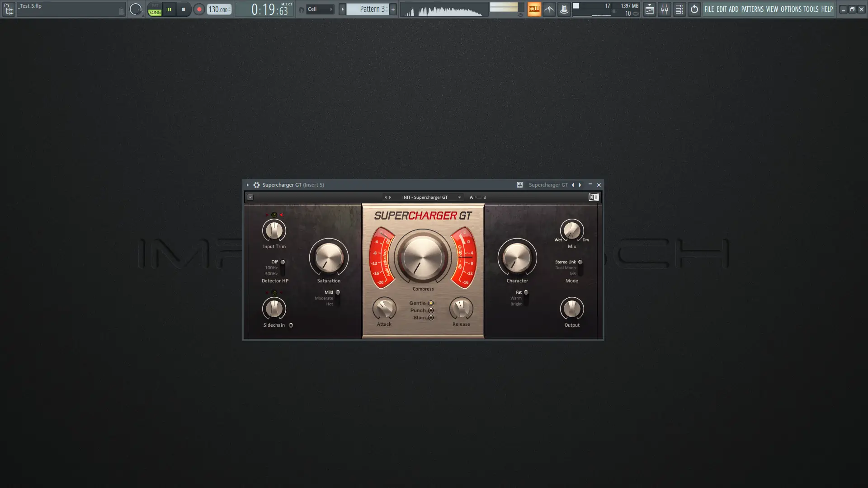Enable the Sidechain toggle in Supercharger GT

291,325
